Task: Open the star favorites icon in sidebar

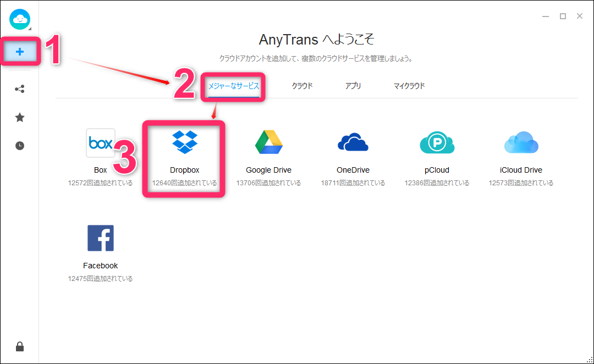Action: coord(20,118)
